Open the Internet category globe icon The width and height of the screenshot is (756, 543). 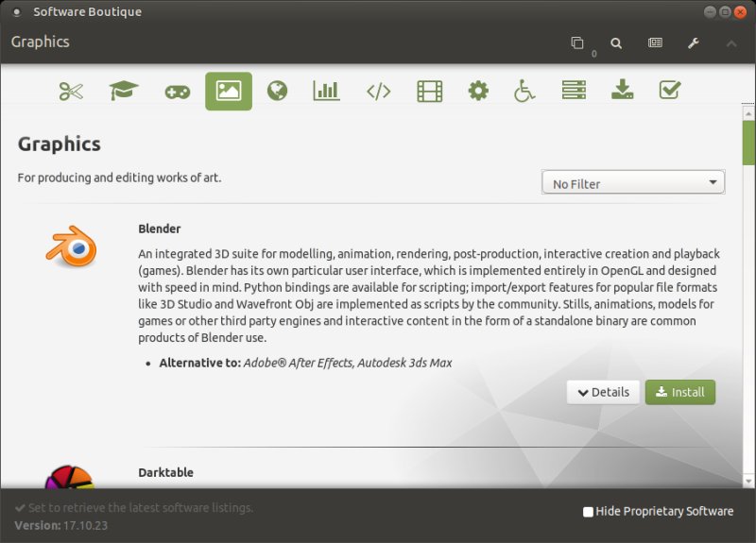(x=277, y=91)
